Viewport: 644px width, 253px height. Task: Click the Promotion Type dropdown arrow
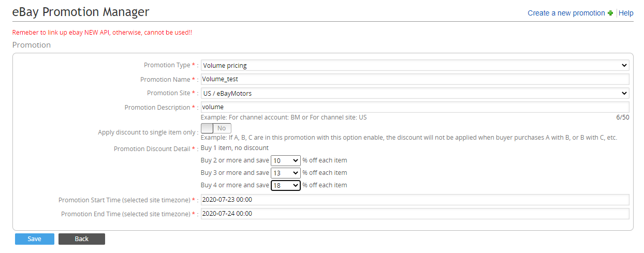click(x=623, y=66)
